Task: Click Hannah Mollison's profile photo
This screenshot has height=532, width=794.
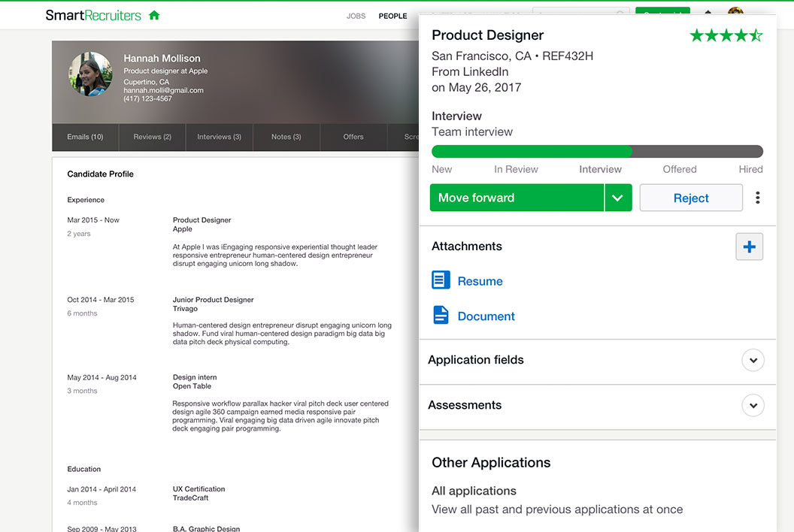Action: [90, 74]
